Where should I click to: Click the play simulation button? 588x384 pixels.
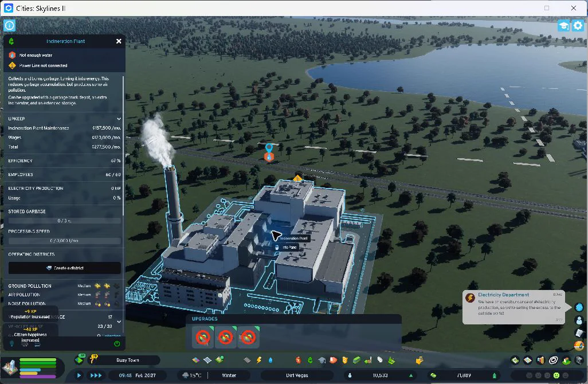tap(79, 375)
